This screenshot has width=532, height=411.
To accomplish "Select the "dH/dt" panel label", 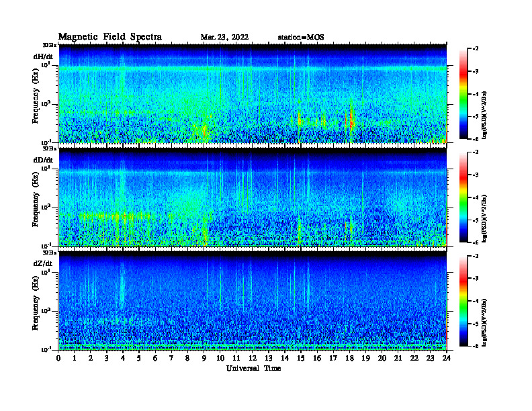I will (43, 56).
